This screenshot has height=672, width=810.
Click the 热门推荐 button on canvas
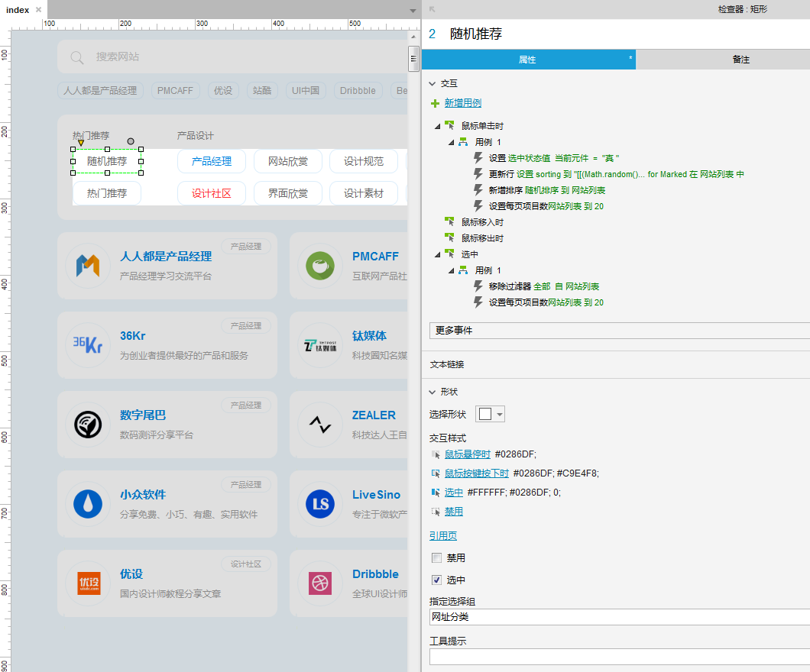pos(107,193)
